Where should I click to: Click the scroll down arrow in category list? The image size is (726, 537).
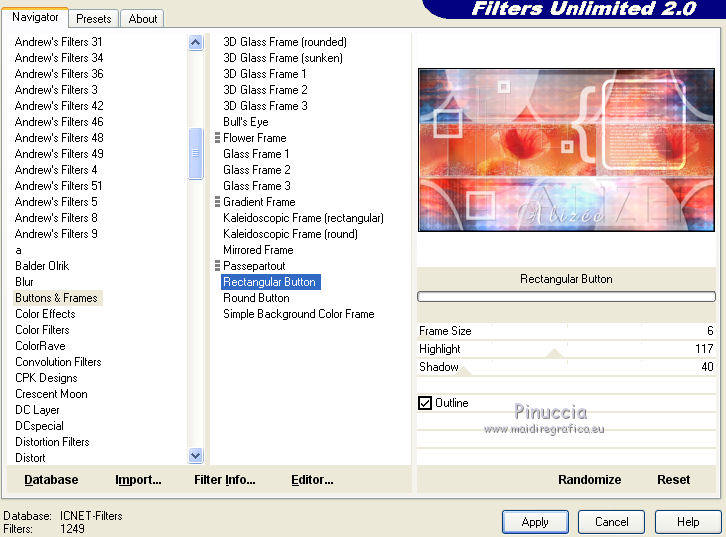(x=195, y=456)
